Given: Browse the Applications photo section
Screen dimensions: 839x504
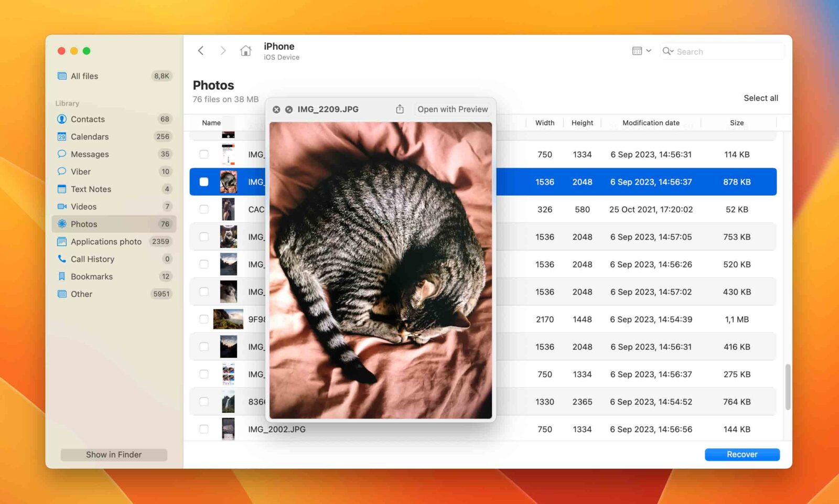Looking at the screenshot, I should 105,241.
